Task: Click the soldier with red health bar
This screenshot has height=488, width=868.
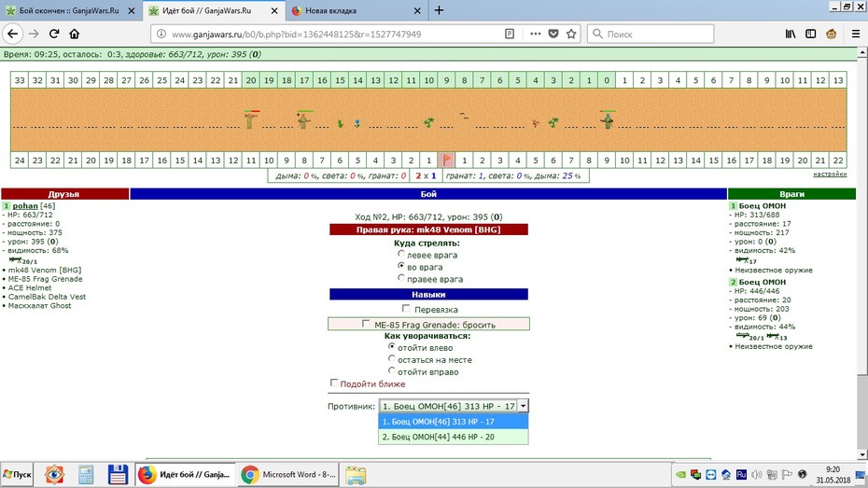Action: pos(251,119)
